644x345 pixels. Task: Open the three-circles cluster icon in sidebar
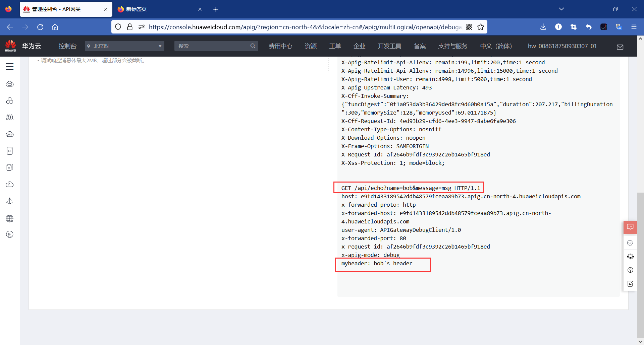point(10,100)
